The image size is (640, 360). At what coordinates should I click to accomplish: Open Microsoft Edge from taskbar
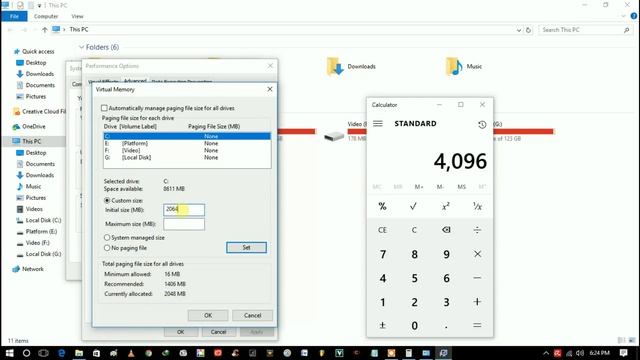tap(62, 353)
